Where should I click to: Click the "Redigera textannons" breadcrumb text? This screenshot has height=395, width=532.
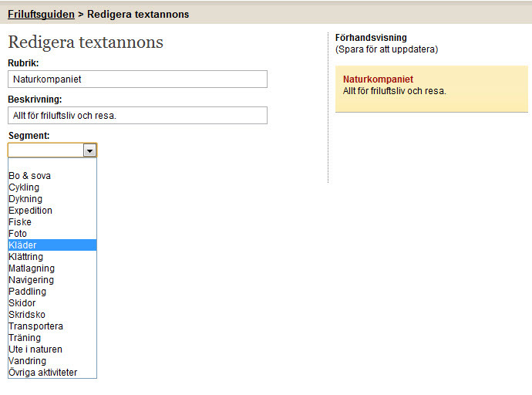click(x=138, y=14)
